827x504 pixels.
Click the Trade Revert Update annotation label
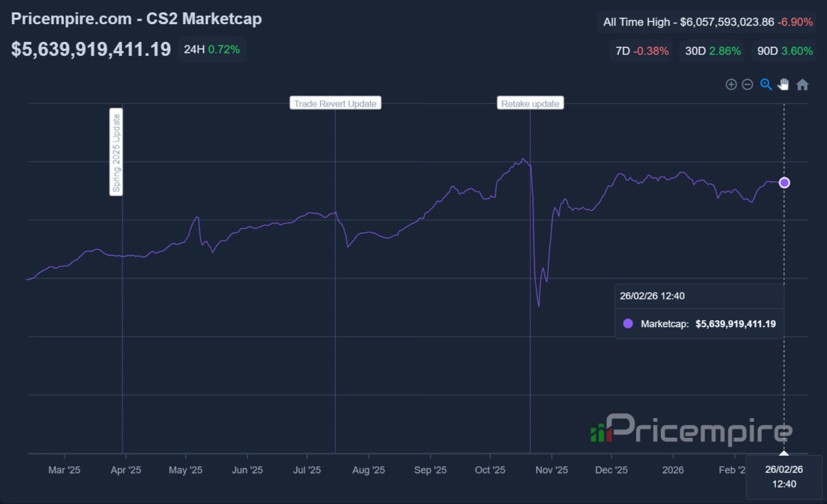[x=335, y=103]
